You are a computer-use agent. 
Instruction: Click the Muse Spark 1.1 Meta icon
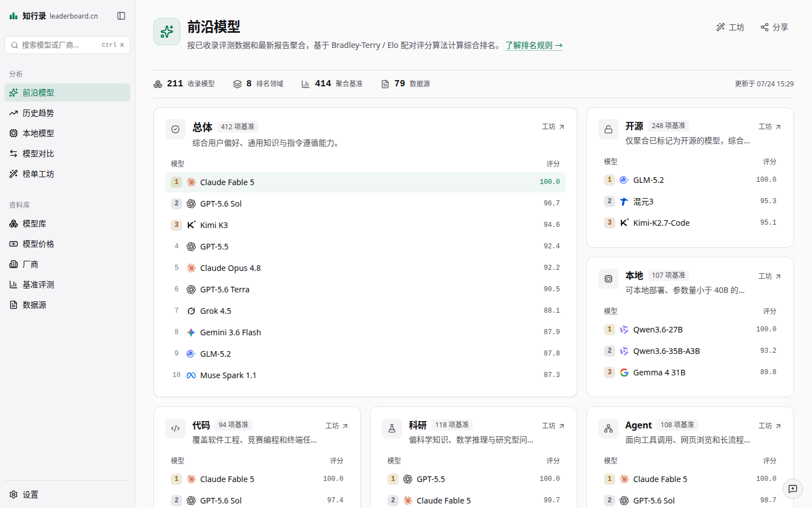coord(191,375)
